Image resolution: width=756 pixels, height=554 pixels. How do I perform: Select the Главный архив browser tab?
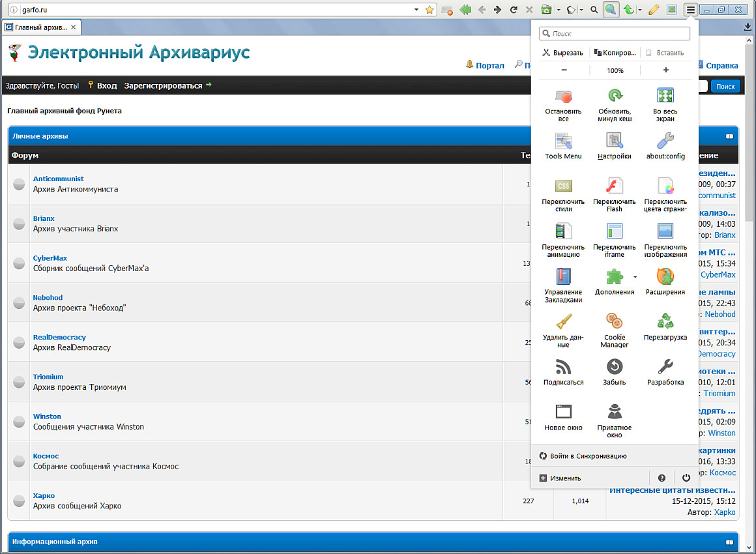point(41,27)
